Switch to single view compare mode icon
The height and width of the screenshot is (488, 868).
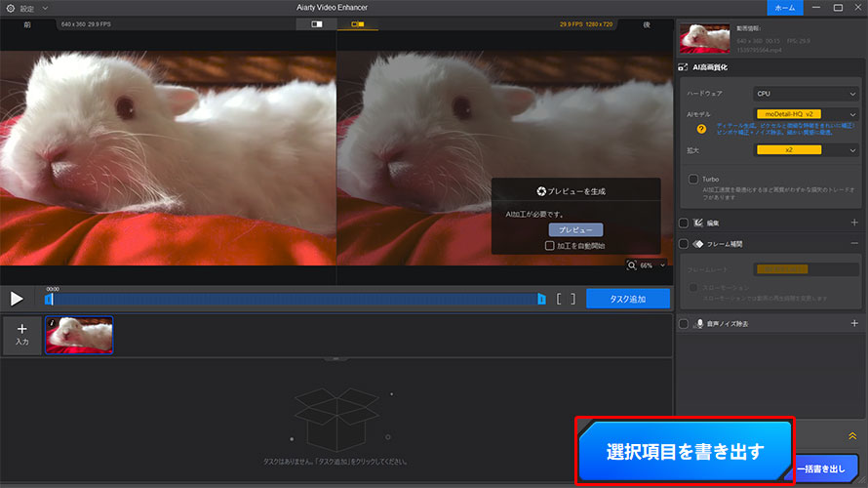[317, 24]
